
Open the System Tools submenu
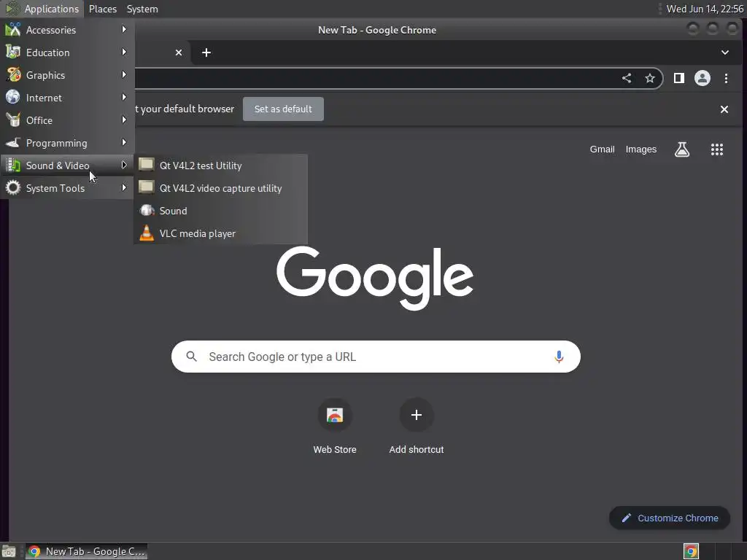[x=66, y=188]
